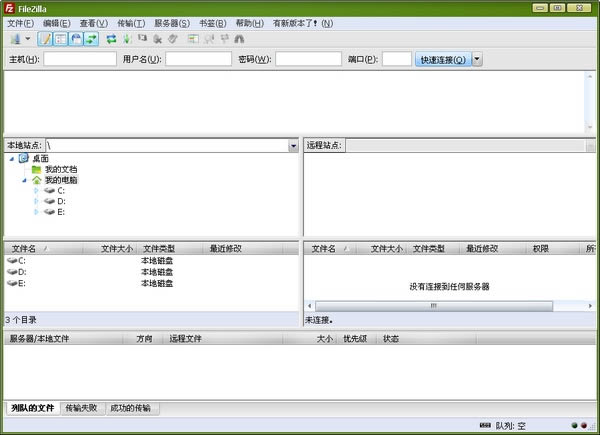This screenshot has width=600, height=435.
Task: Toggle remote directory tree display
Action: (76, 39)
